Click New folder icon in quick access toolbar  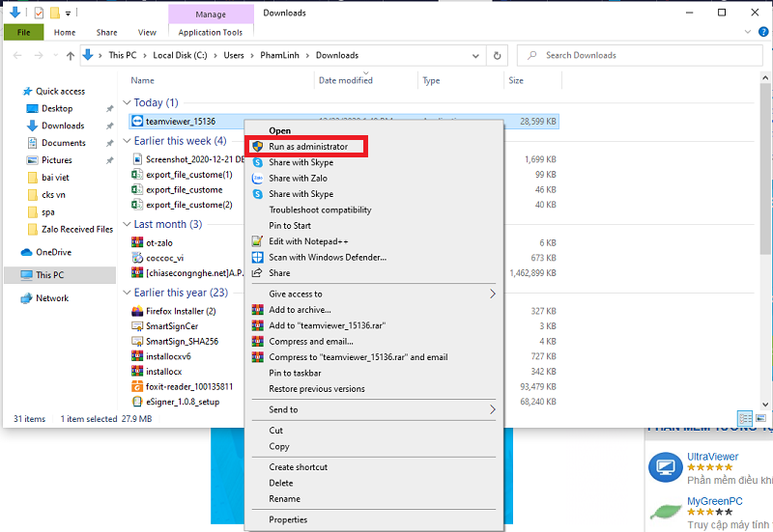pyautogui.click(x=55, y=13)
